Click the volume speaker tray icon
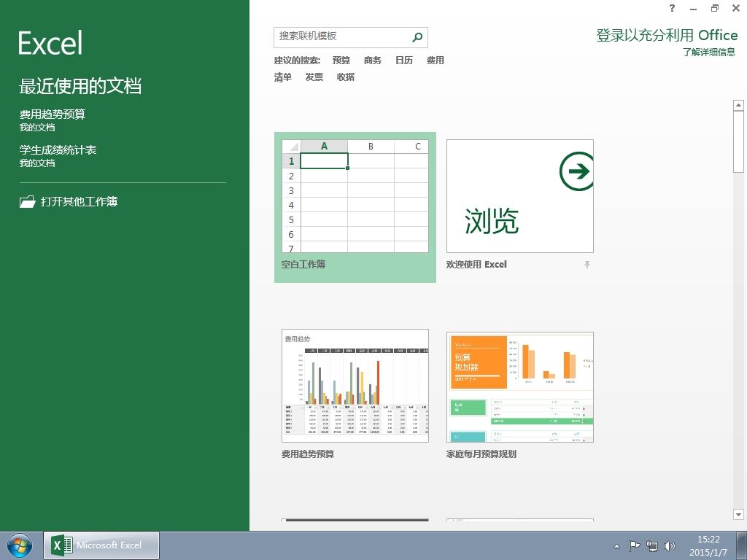 click(x=670, y=546)
